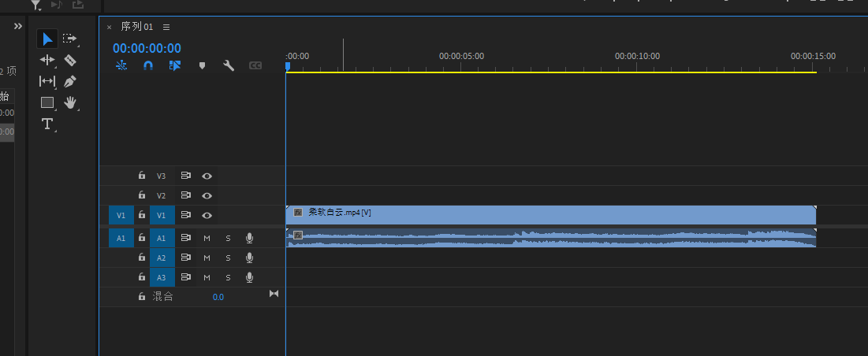Pick the Pen tool
This screenshot has height=356, width=868.
(70, 81)
